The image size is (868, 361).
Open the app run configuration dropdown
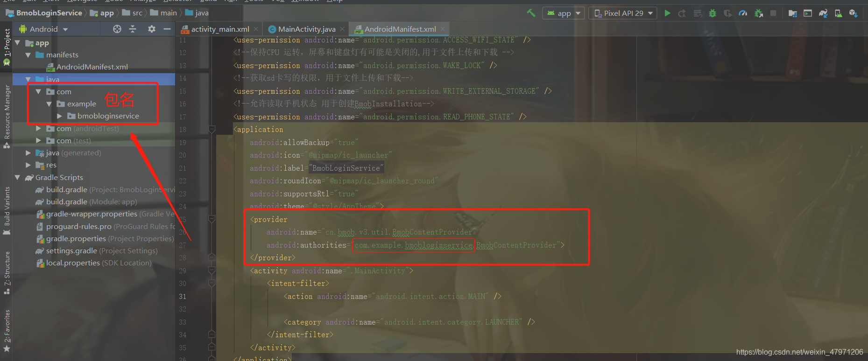pyautogui.click(x=564, y=13)
